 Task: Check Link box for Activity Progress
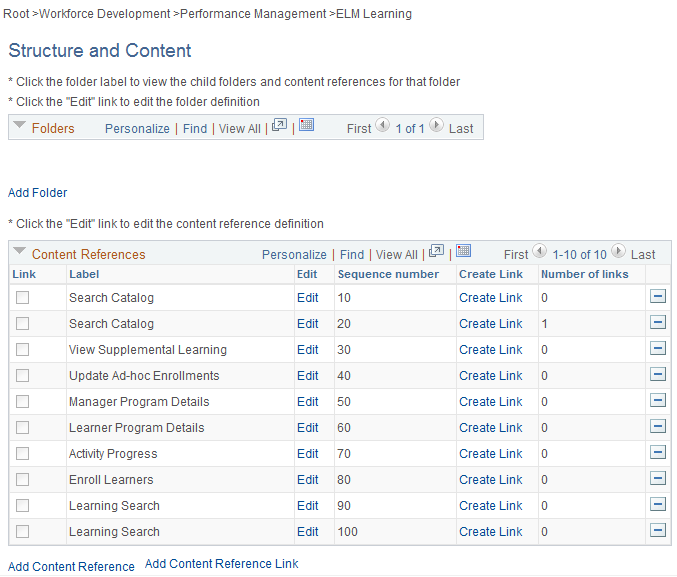click(22, 453)
